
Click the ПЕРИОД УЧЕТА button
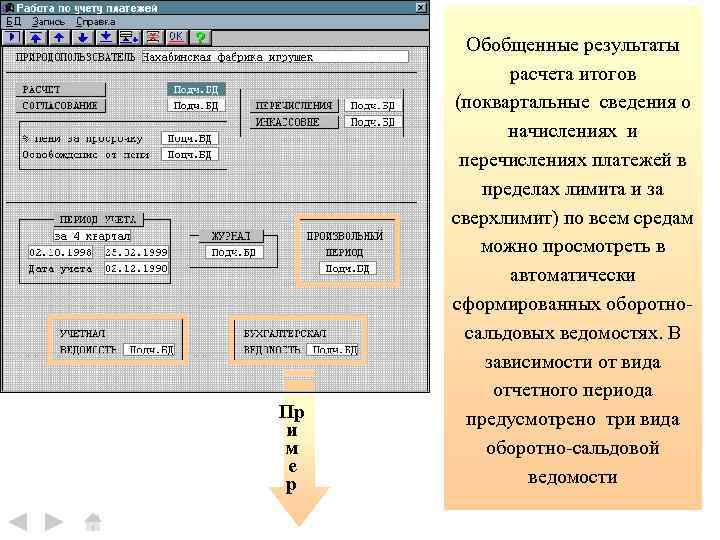click(x=98, y=219)
